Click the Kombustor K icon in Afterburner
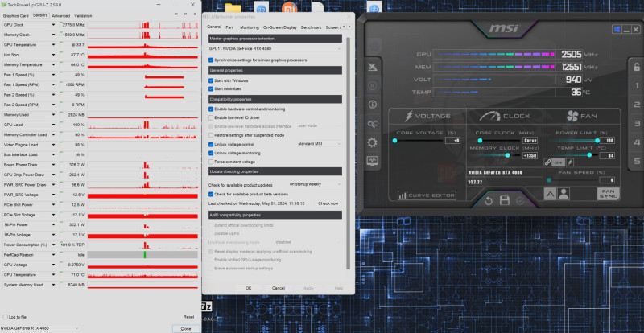 pyautogui.click(x=373, y=85)
